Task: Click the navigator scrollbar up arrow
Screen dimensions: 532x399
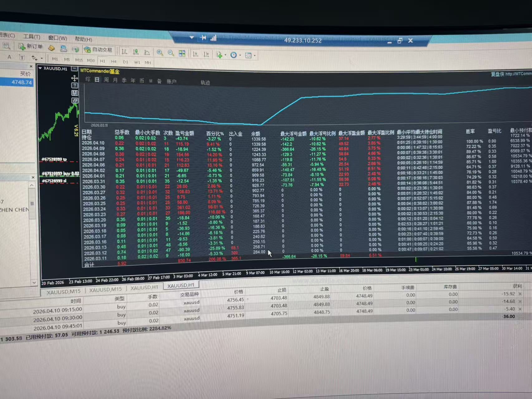Action: pos(32,185)
